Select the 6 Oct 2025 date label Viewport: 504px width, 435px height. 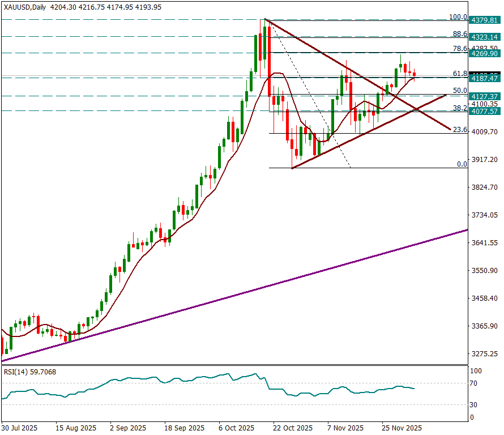[x=237, y=428]
